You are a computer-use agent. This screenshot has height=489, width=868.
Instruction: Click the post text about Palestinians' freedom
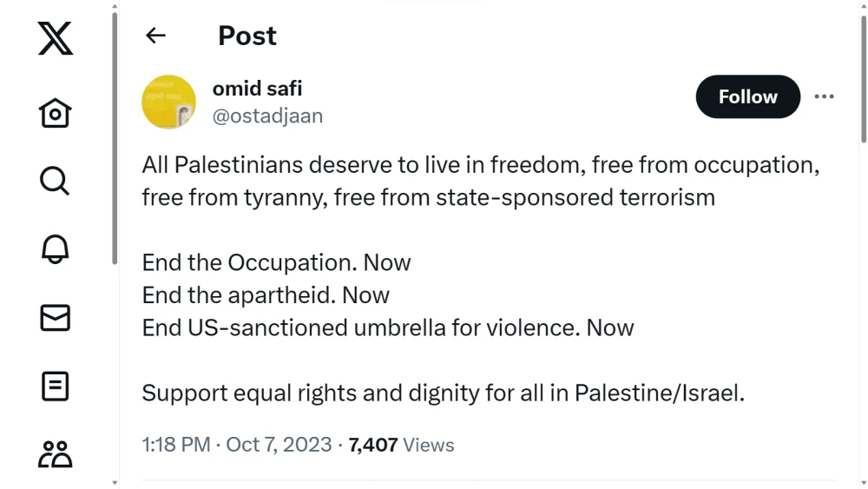(480, 181)
